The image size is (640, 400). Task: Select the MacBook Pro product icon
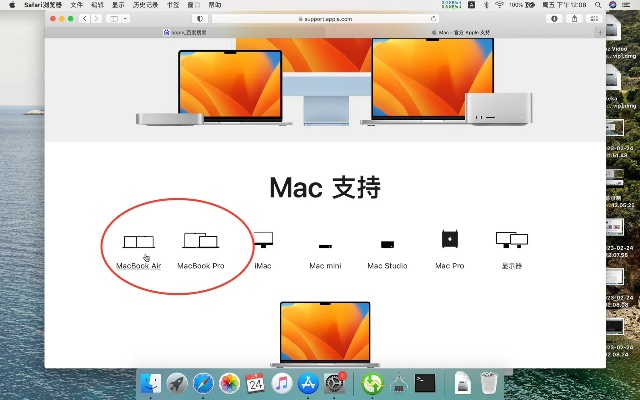tap(200, 242)
